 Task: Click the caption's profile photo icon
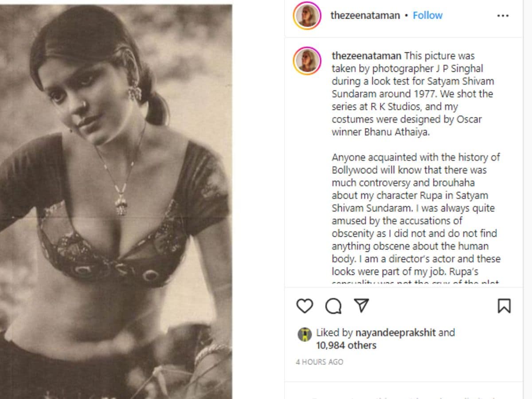307,61
